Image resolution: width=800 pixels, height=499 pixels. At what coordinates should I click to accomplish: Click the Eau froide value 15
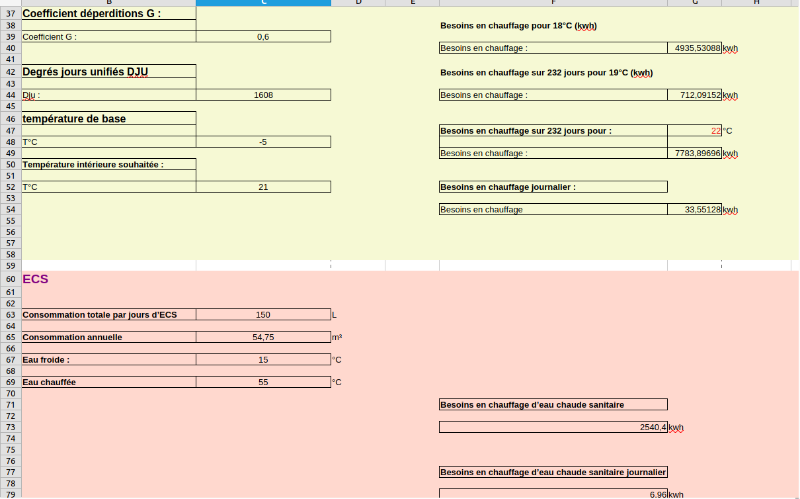pyautogui.click(x=263, y=360)
